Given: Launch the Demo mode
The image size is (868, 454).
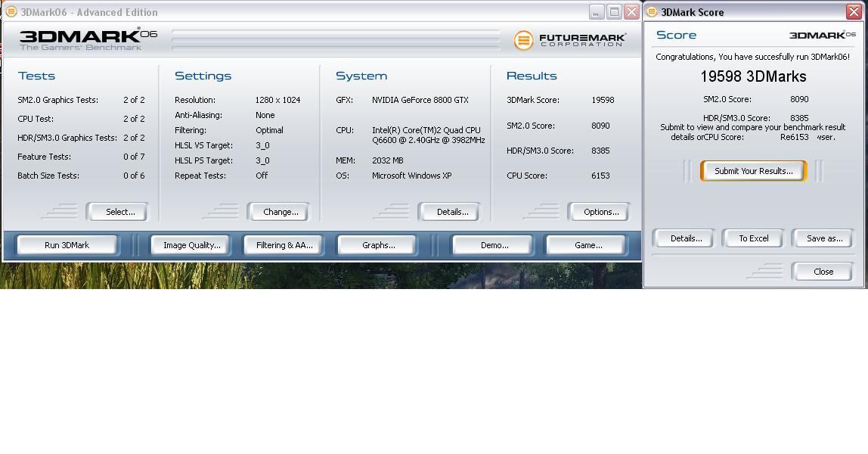Looking at the screenshot, I should coord(494,244).
